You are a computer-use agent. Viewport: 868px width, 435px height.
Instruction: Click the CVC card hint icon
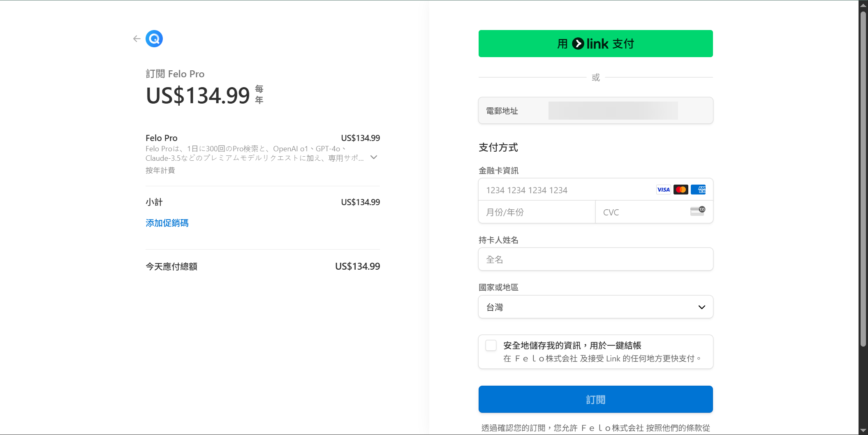697,211
